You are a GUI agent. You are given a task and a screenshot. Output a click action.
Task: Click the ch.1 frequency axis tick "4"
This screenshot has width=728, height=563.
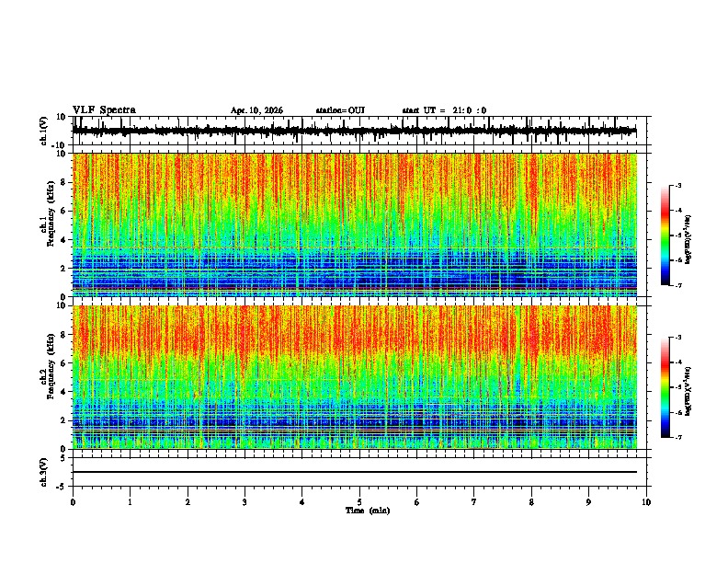click(x=63, y=240)
